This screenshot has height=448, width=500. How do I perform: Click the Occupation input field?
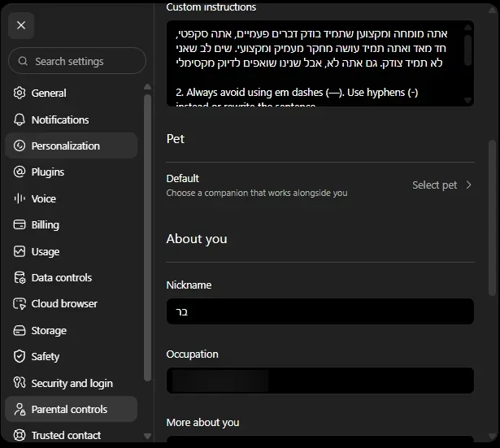[320, 381]
